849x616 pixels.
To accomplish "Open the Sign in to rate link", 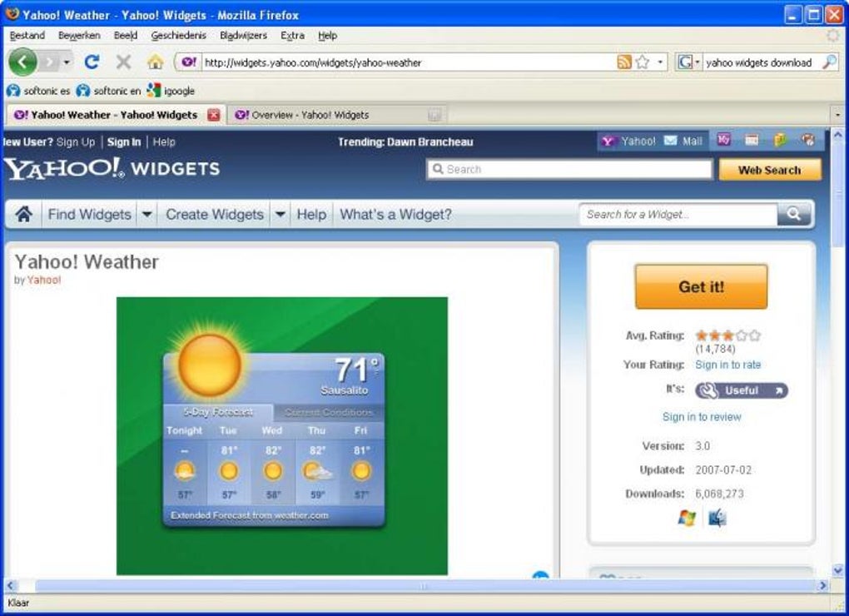I will pos(728,365).
